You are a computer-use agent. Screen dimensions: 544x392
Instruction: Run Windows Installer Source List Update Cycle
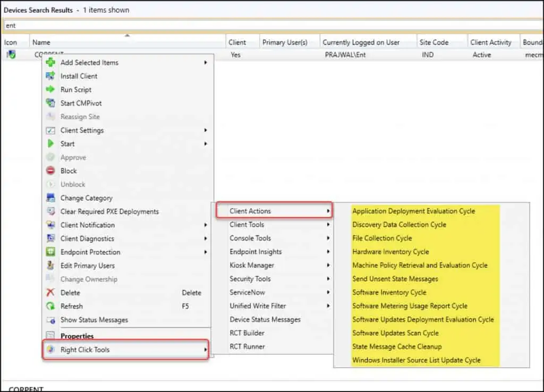tap(416, 360)
